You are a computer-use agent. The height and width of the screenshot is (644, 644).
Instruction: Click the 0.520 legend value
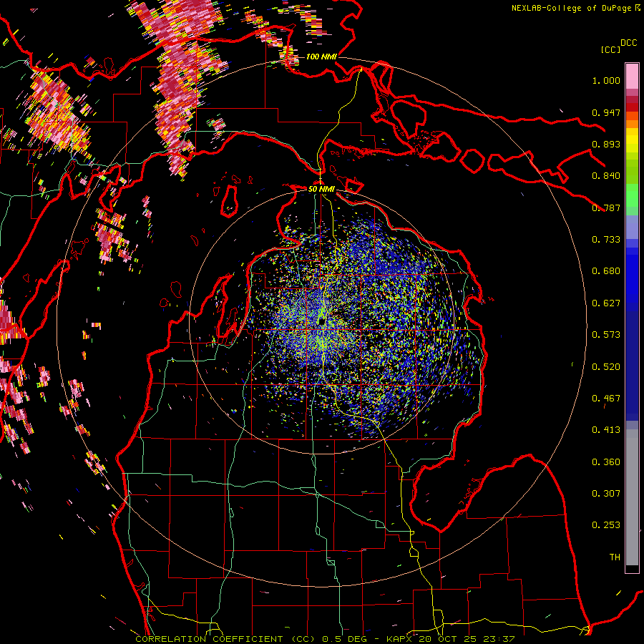[606, 367]
